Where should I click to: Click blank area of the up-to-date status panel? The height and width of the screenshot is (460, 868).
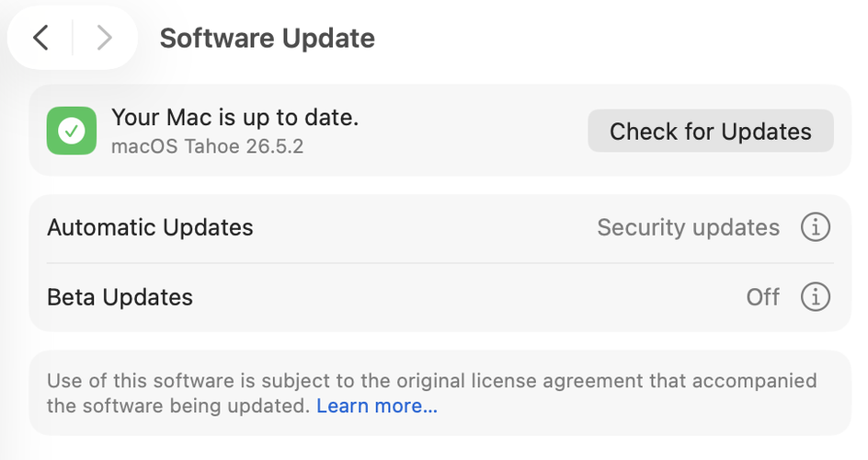(x=471, y=132)
